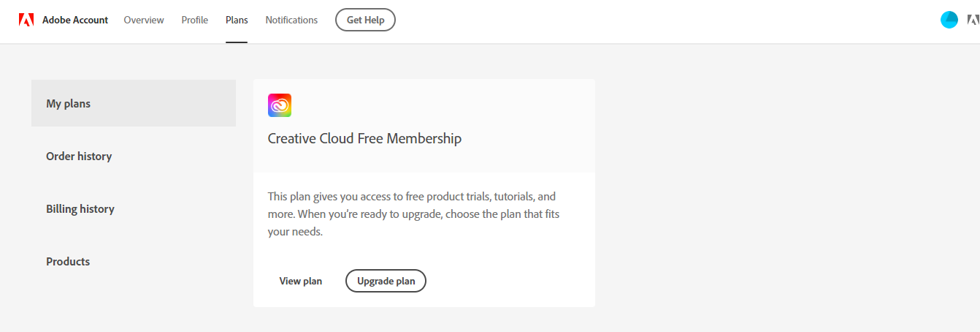Screen dimensions: 980x332
Task: Click the Upgrade plan button
Action: 386,281
